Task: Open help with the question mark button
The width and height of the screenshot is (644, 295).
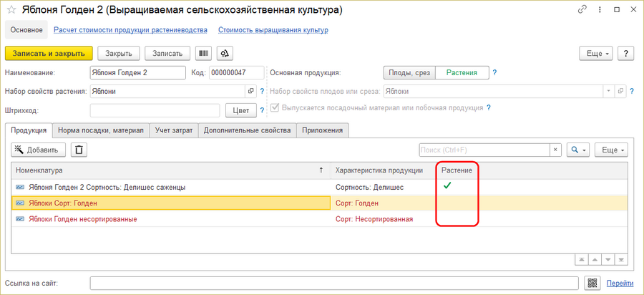Action: 626,54
